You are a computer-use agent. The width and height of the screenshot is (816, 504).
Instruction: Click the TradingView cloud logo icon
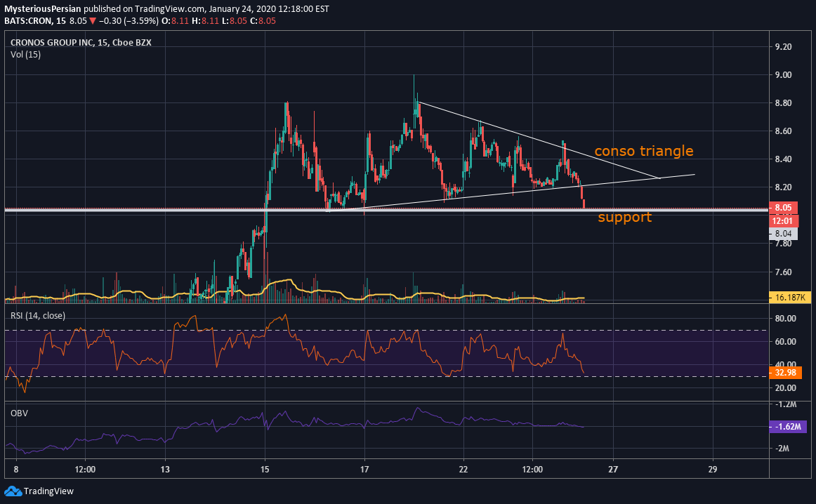(x=13, y=491)
